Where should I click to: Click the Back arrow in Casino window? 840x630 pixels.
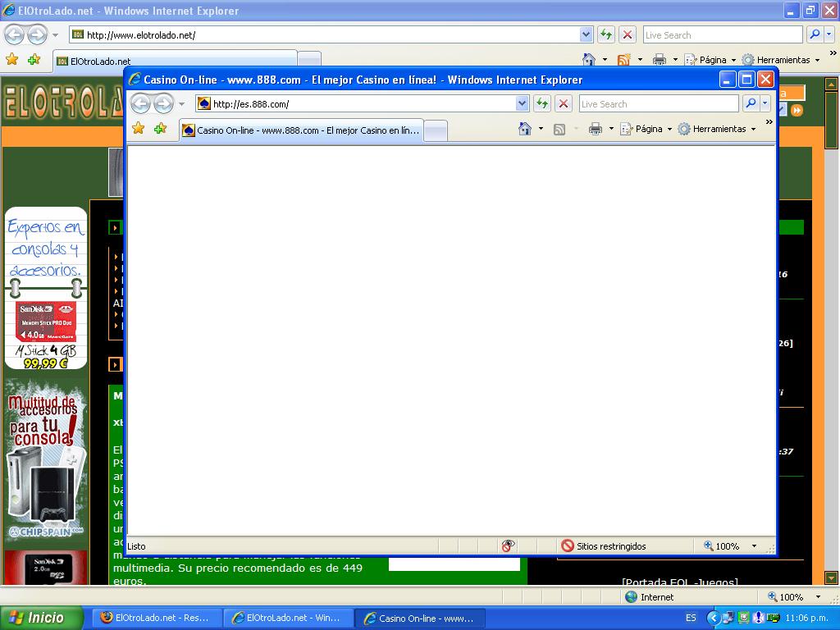(140, 103)
